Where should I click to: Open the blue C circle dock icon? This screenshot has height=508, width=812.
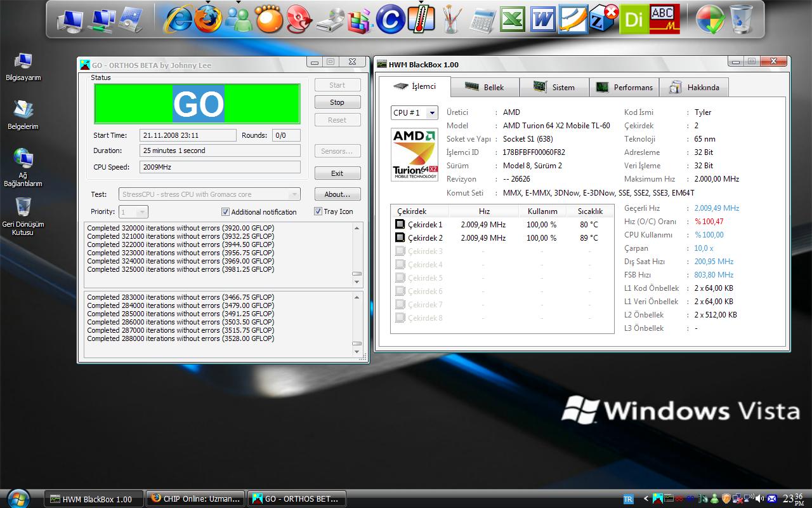click(390, 19)
